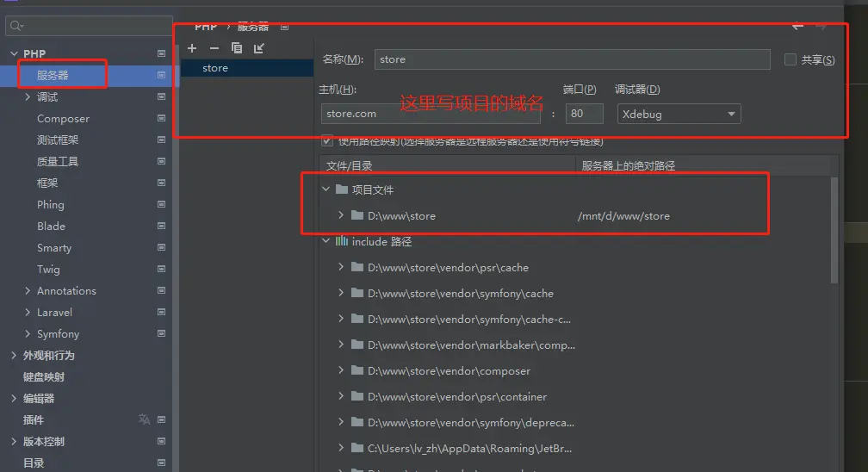The height and width of the screenshot is (472, 868).
Task: Open 键盘映射 settings page
Action: (x=44, y=376)
